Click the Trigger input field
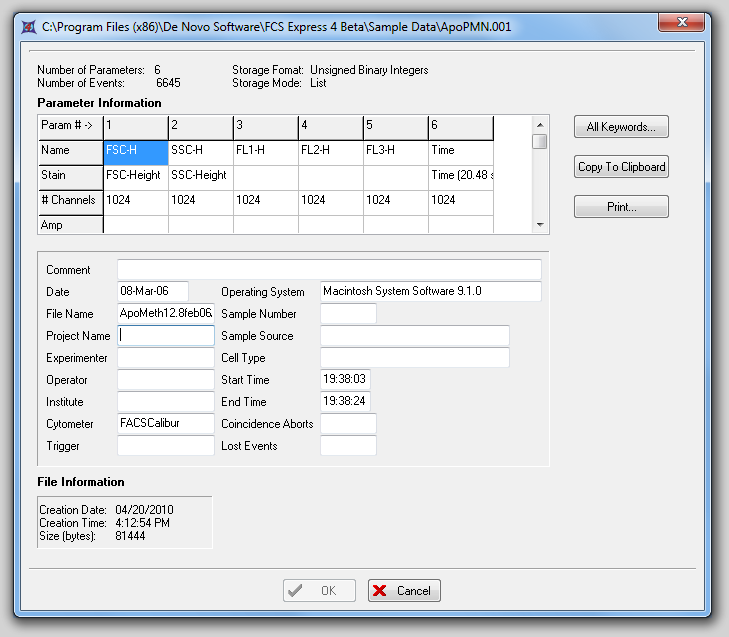Screen dimensions: 729x637 click(x=166, y=445)
